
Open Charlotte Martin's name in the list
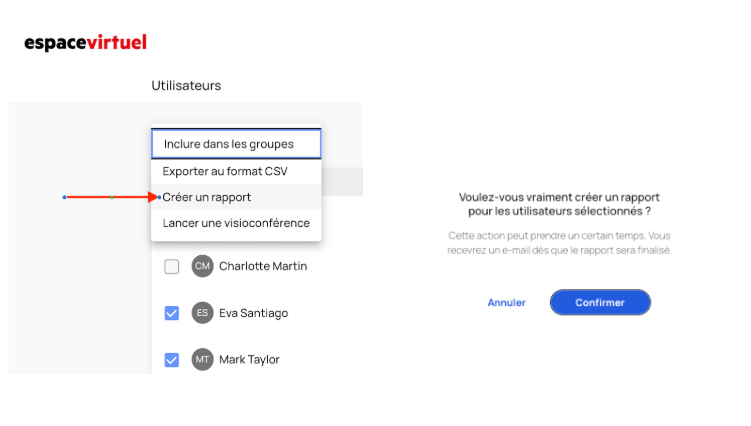pyautogui.click(x=263, y=266)
